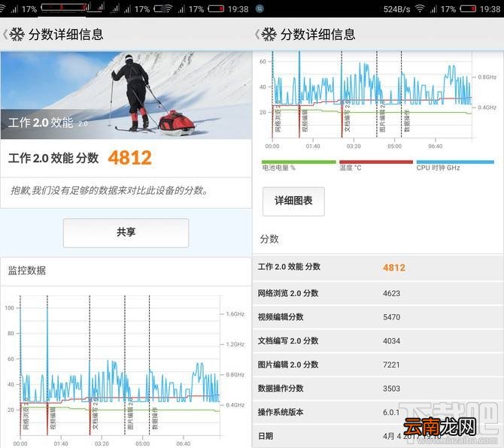
Task: Tap the blue CPU 时钟 GHz legend bar
Action: coord(455,162)
